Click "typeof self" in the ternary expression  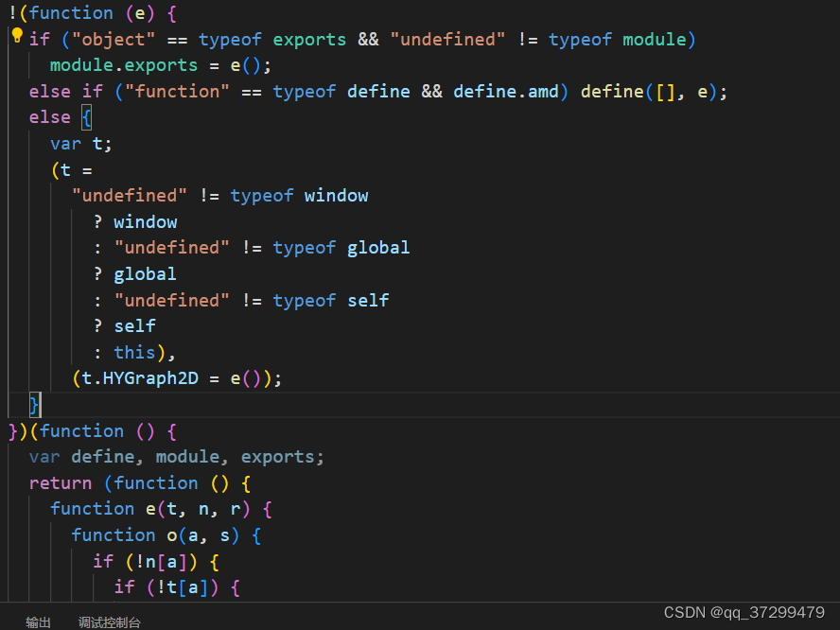click(x=331, y=301)
